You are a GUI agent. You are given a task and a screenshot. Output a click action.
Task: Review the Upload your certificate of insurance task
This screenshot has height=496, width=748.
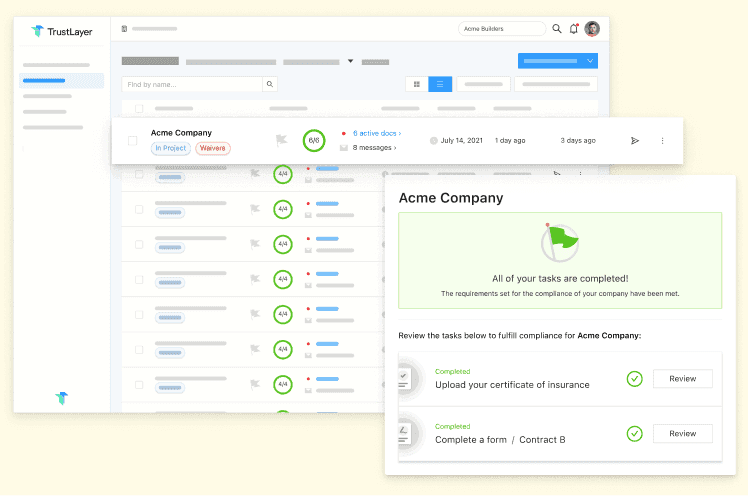pos(683,379)
